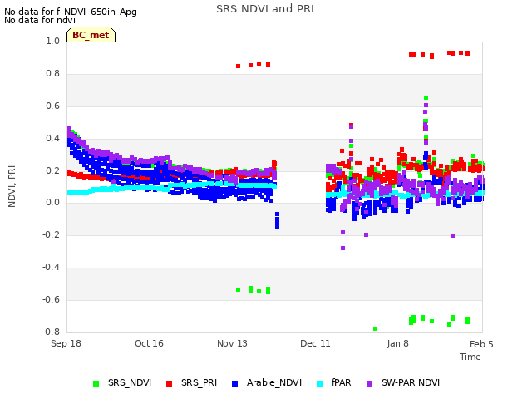This screenshot has width=532, height=399.
Task: Click the lowest purple SW-PAR NDVI point near -0.28
Action: pyautogui.click(x=342, y=249)
